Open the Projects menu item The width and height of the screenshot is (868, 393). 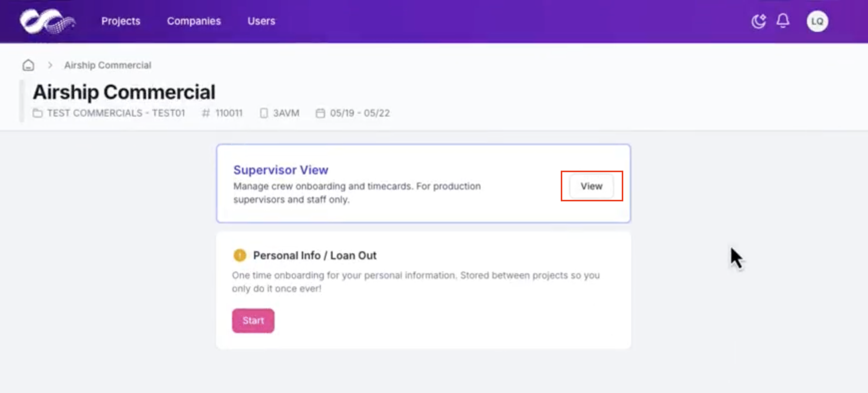click(121, 21)
